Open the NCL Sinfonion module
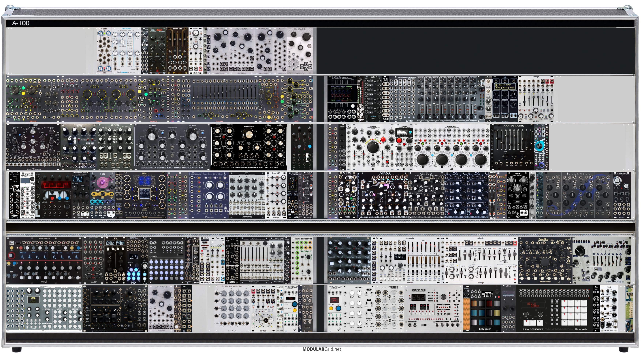The width and height of the screenshot is (644, 353). (x=44, y=309)
